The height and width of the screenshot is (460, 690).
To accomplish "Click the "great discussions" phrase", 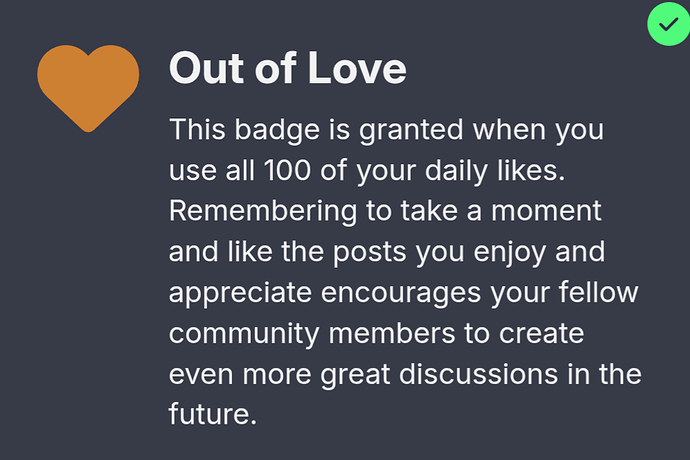I will click(x=439, y=375).
